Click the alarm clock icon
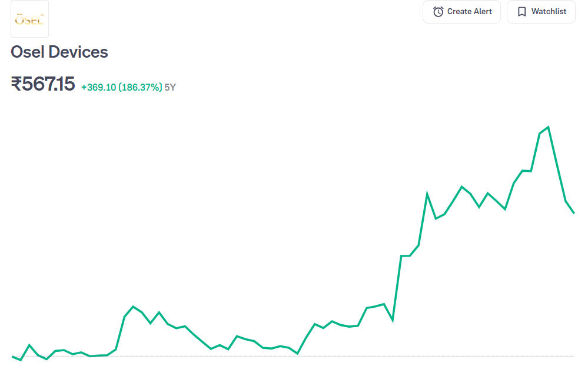The height and width of the screenshot is (366, 588). tap(438, 12)
